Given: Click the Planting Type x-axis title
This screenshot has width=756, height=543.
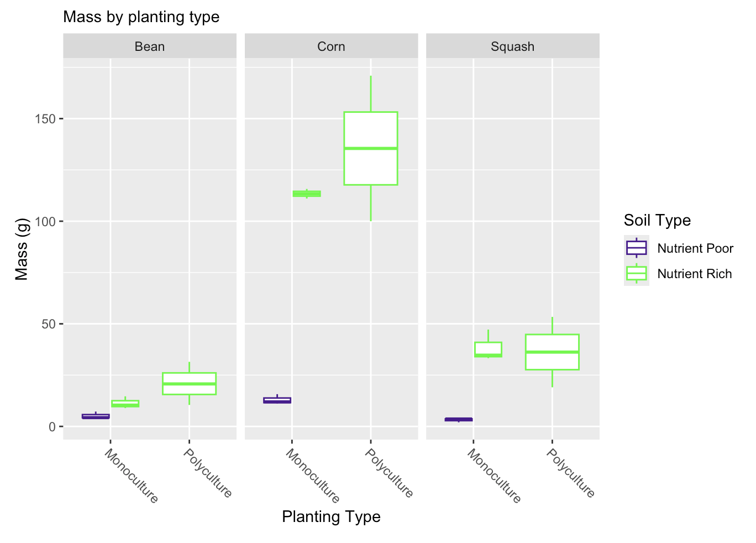Looking at the screenshot, I should pos(331,516).
